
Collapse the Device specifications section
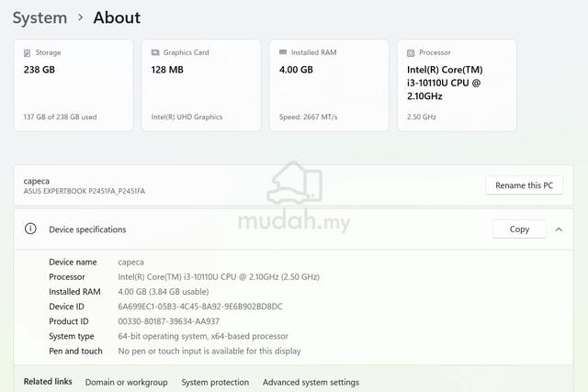click(559, 230)
